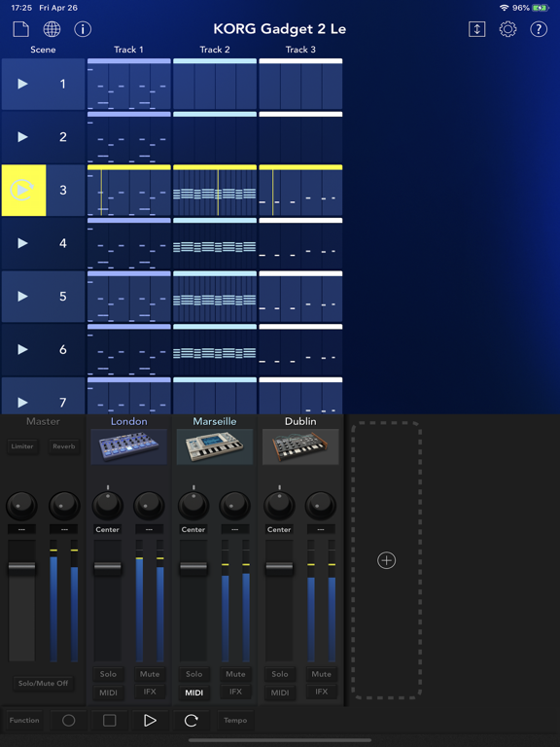Screen dimensions: 560x747
Task: Toggle MIDI on the Marseille track
Action: 193,693
